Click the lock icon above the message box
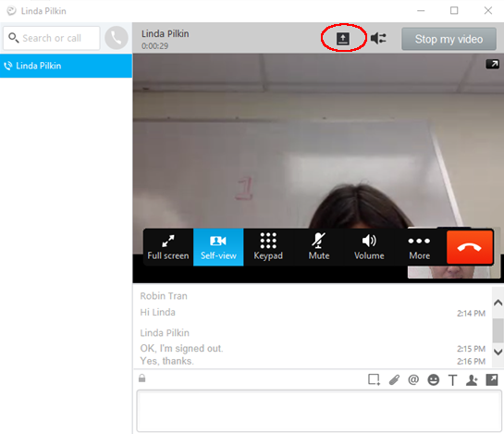 coord(142,378)
